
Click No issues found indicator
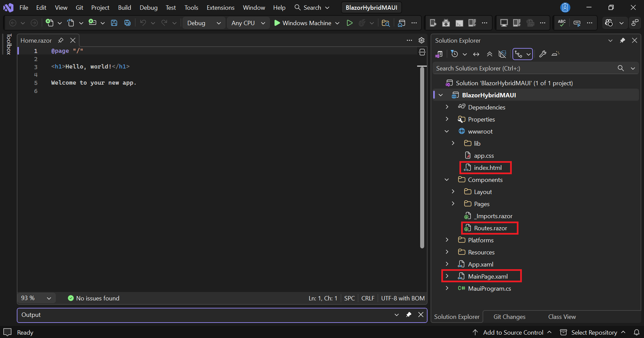tap(94, 298)
